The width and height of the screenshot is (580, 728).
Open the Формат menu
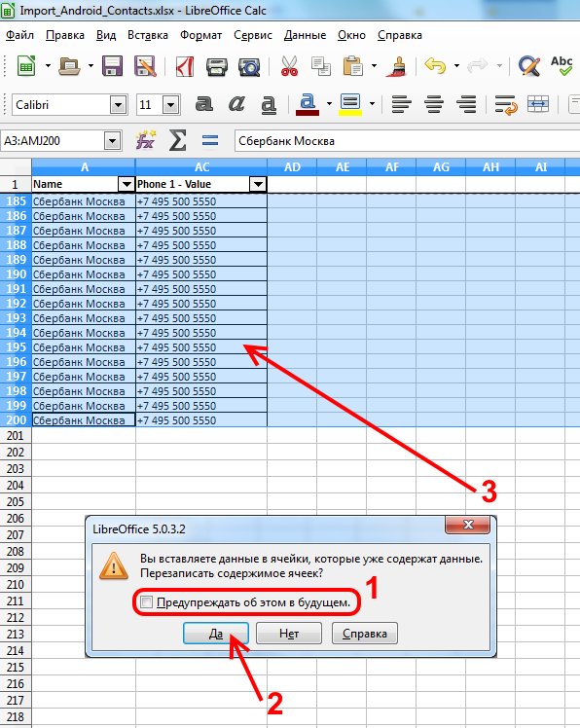pos(201,35)
